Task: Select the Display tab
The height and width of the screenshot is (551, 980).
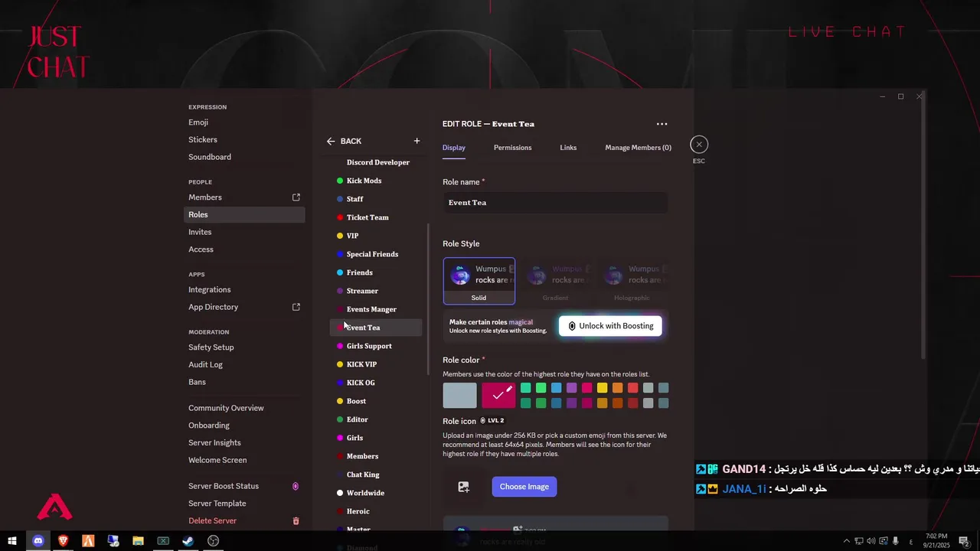Action: click(453, 148)
